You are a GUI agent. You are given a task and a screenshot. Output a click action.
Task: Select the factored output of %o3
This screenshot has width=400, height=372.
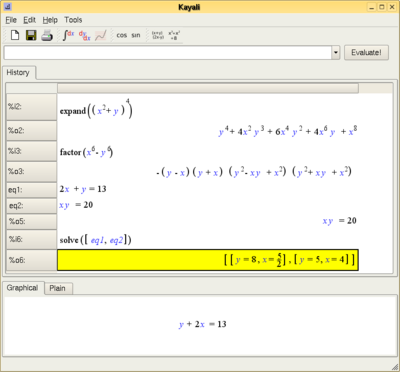coord(254,172)
